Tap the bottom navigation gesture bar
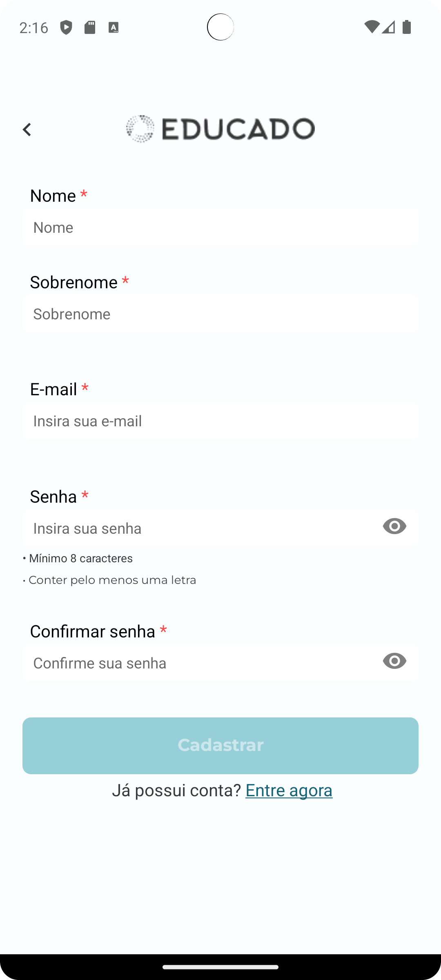The image size is (441, 980). click(220, 967)
